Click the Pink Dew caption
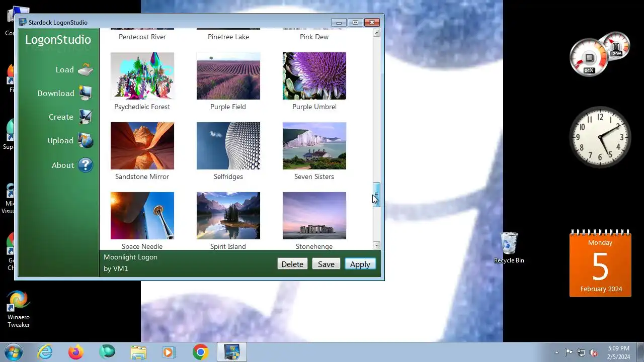 pyautogui.click(x=314, y=37)
